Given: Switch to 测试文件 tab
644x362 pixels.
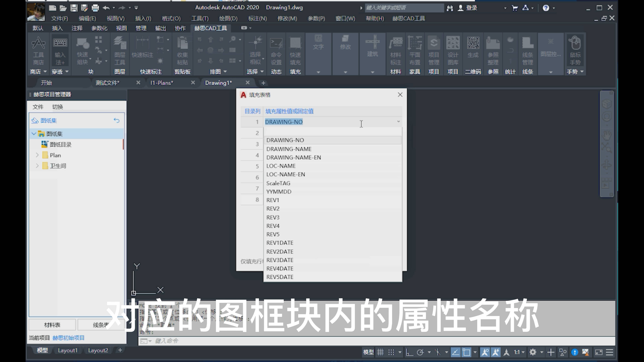Looking at the screenshot, I should (x=108, y=83).
